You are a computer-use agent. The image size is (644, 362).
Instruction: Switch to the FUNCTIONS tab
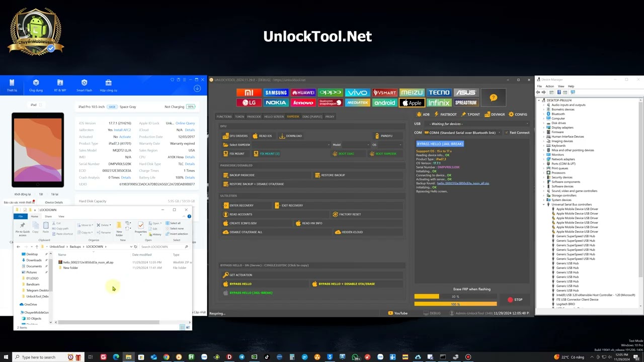[x=224, y=117]
